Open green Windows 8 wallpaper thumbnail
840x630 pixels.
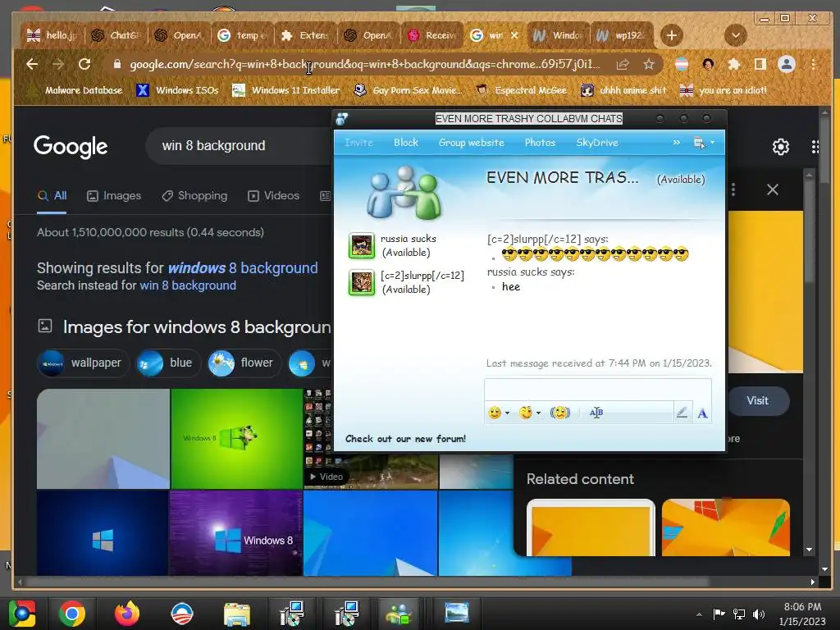click(236, 438)
